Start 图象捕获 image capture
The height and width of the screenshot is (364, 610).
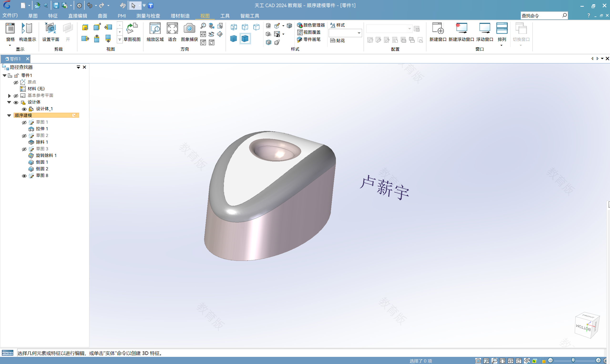click(189, 32)
